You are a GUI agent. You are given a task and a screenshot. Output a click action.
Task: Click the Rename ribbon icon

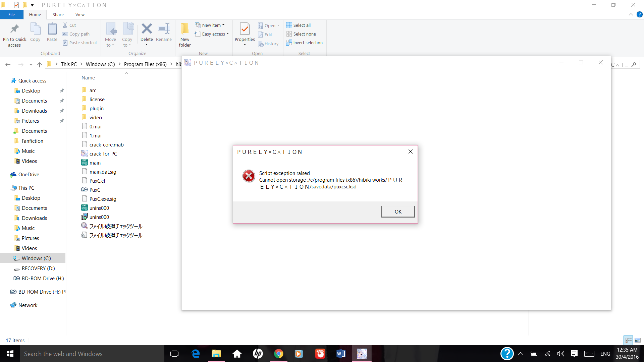(164, 33)
